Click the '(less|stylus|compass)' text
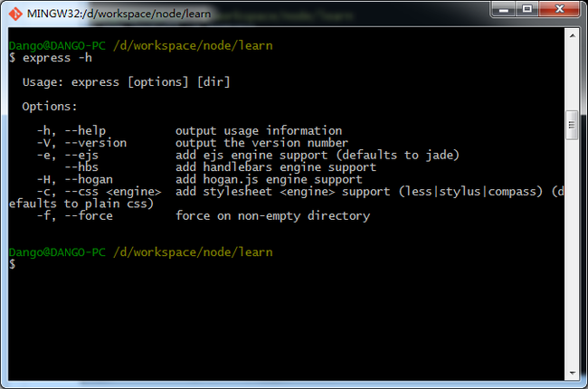588x389 pixels. [470, 192]
